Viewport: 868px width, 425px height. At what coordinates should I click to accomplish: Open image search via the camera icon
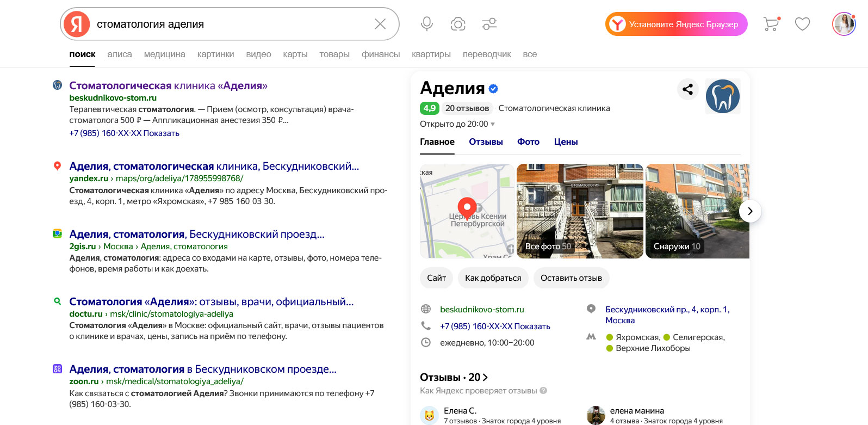tap(458, 24)
